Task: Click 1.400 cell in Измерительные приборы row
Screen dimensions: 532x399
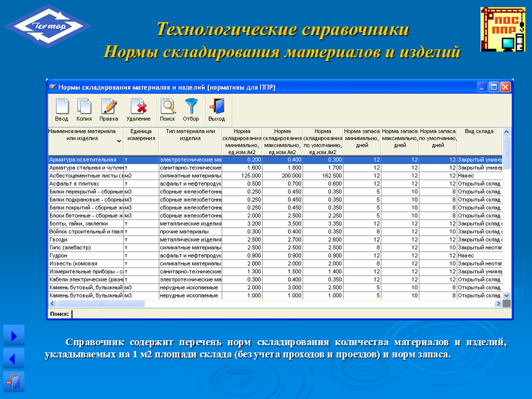Action: (323, 272)
